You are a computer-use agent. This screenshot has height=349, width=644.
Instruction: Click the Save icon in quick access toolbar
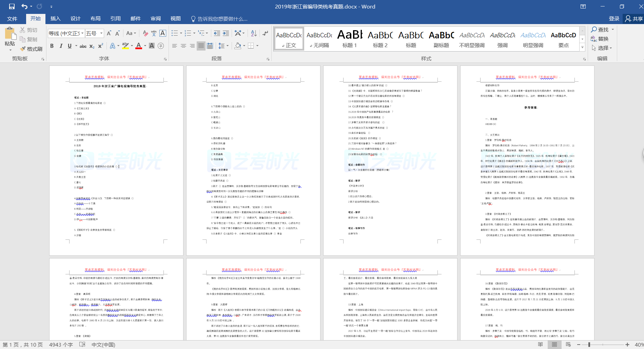pyautogui.click(x=12, y=6)
